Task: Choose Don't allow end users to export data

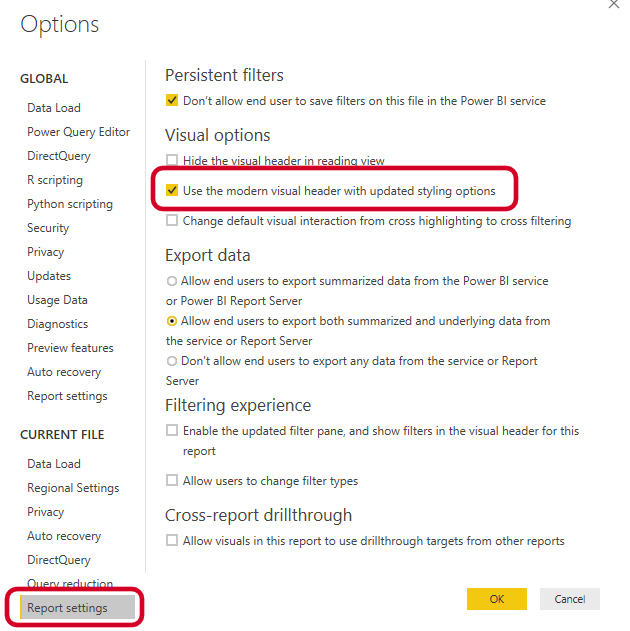Action: (171, 361)
